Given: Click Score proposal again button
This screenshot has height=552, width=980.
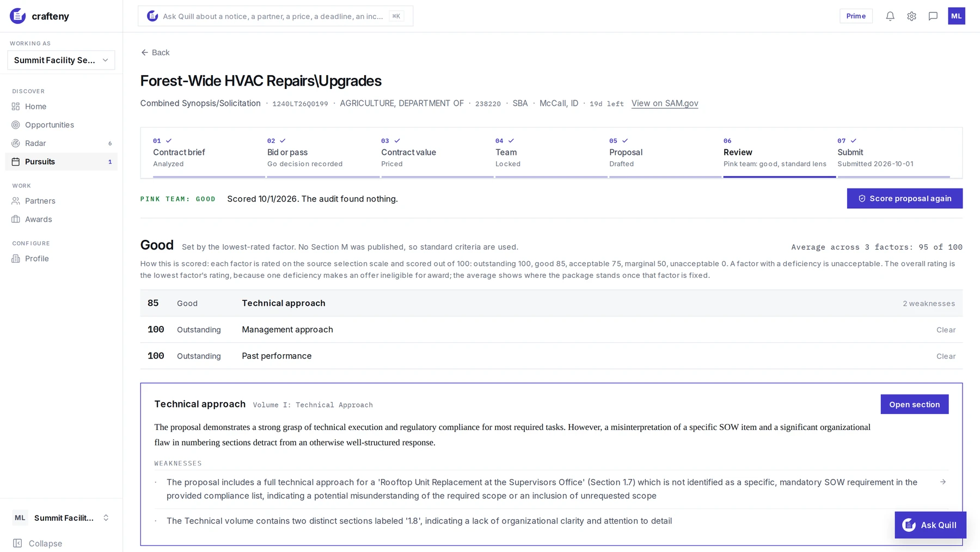Looking at the screenshot, I should (904, 198).
